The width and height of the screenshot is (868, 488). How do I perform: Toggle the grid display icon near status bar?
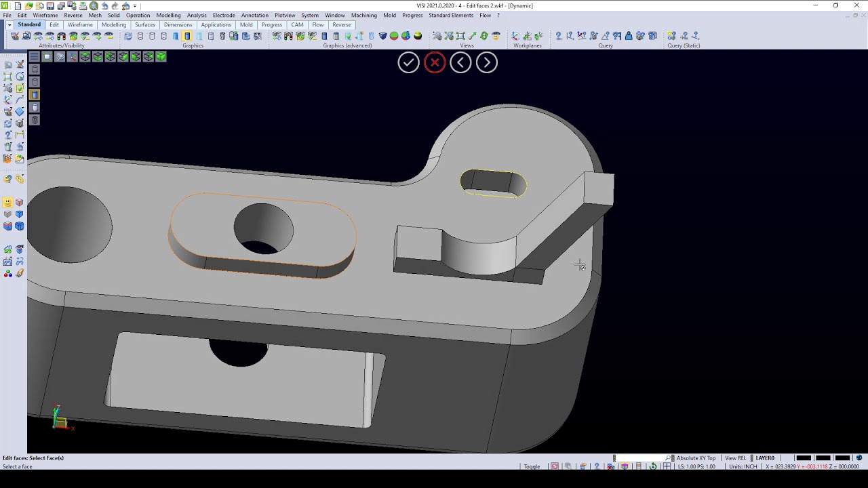[667, 466]
